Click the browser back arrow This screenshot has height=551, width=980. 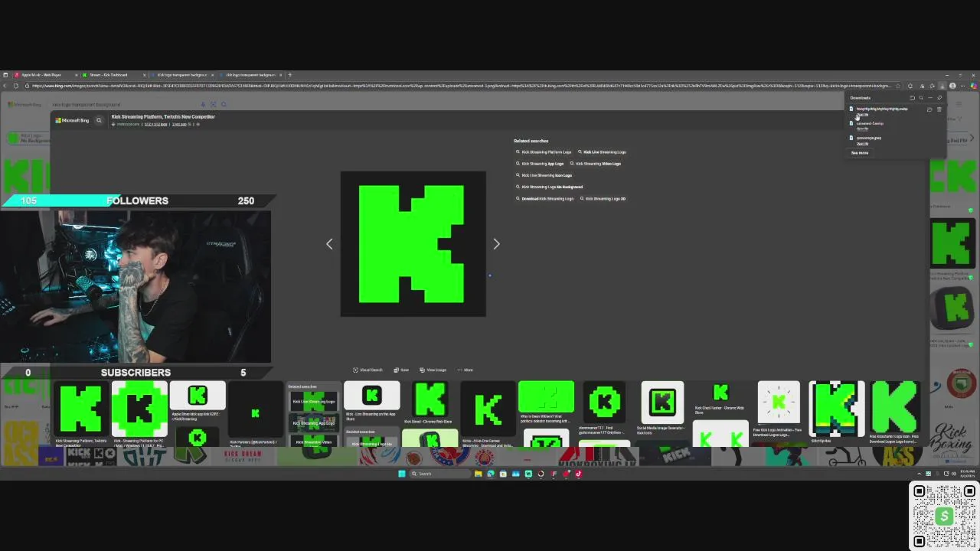point(5,86)
